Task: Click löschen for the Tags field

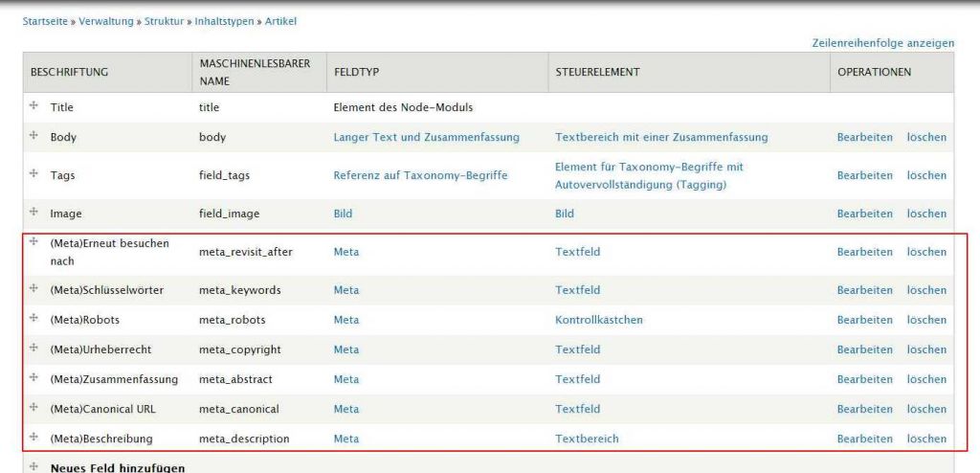Action: pos(926,175)
